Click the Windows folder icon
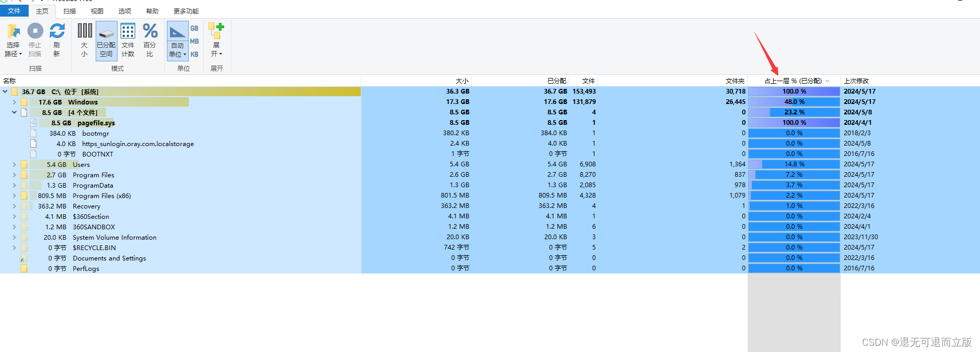 pos(24,102)
